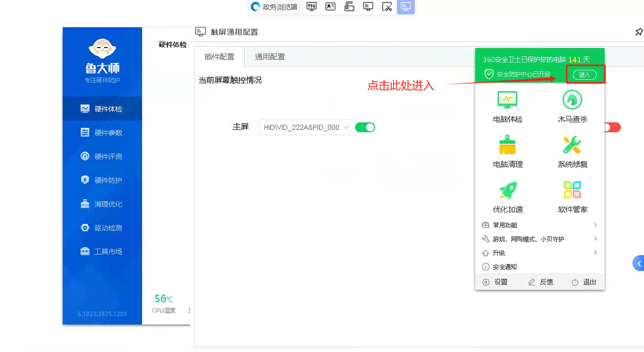Open 硬件参数 in the sidebar

tap(102, 133)
